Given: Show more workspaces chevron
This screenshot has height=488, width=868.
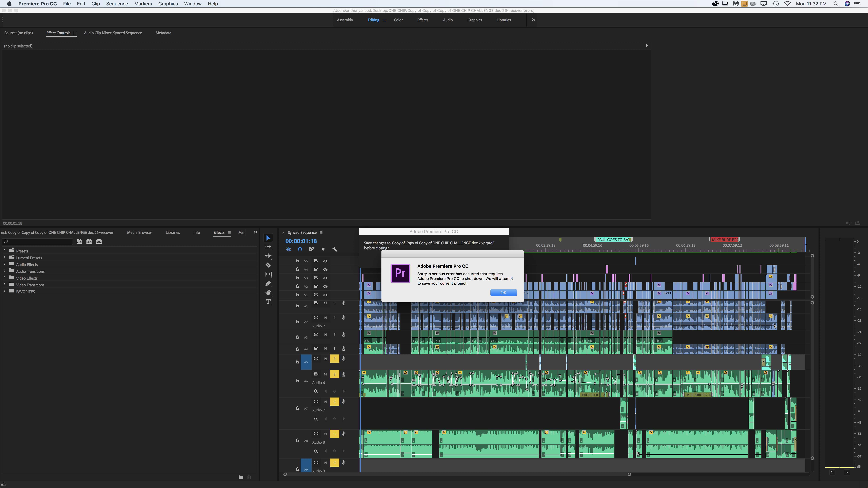Looking at the screenshot, I should [x=533, y=20].
